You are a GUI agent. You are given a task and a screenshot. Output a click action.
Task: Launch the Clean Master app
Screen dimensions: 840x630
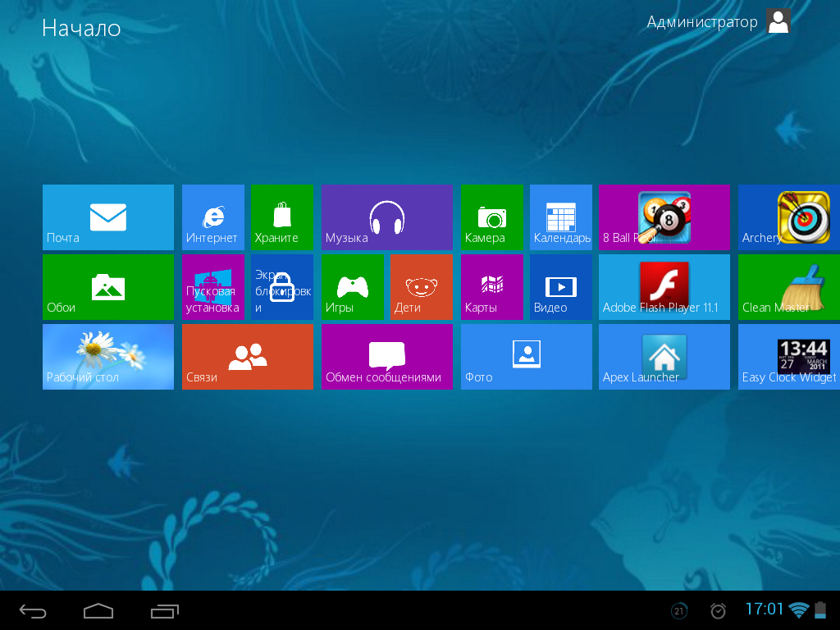coord(789,287)
